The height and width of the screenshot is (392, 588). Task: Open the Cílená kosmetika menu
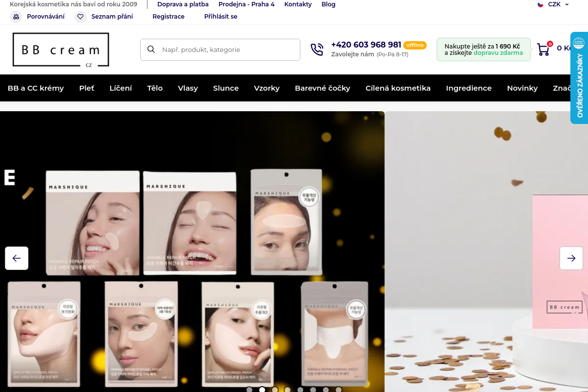point(398,88)
